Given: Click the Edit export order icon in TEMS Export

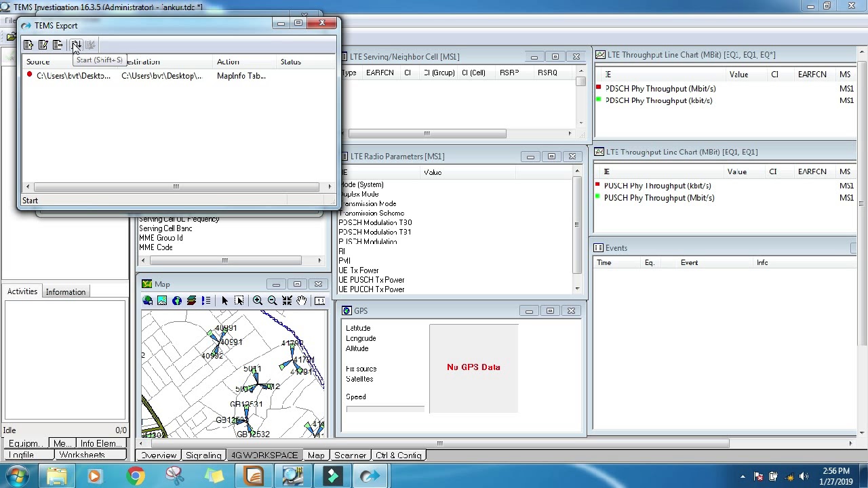Looking at the screenshot, I should [x=43, y=45].
